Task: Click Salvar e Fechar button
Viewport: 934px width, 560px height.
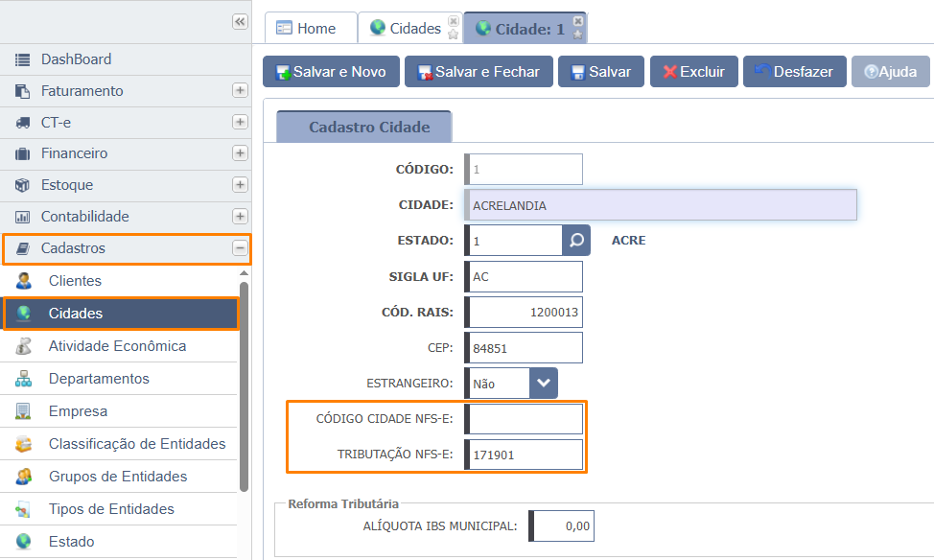Action: [x=479, y=72]
